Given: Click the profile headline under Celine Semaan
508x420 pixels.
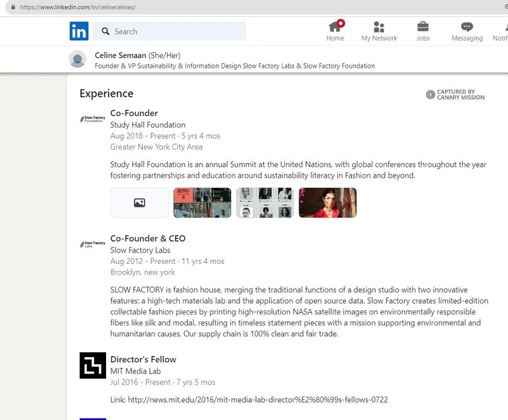Looking at the screenshot, I should point(234,66).
